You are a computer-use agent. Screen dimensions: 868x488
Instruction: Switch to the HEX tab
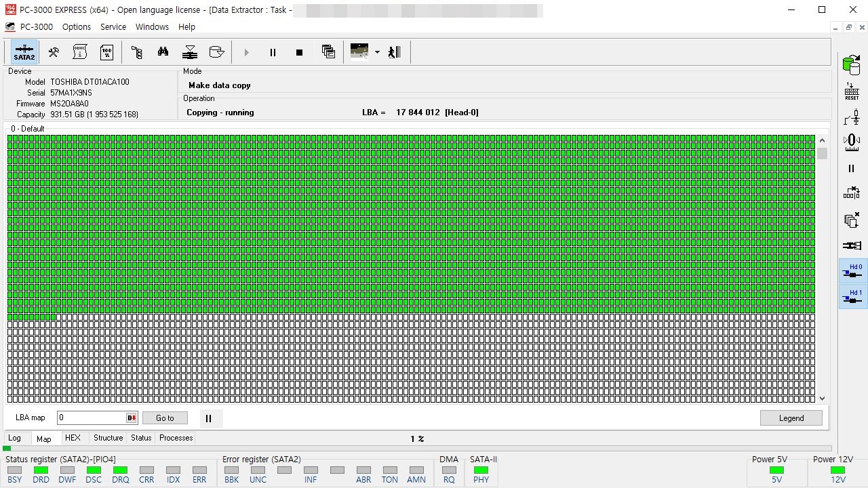(73, 438)
